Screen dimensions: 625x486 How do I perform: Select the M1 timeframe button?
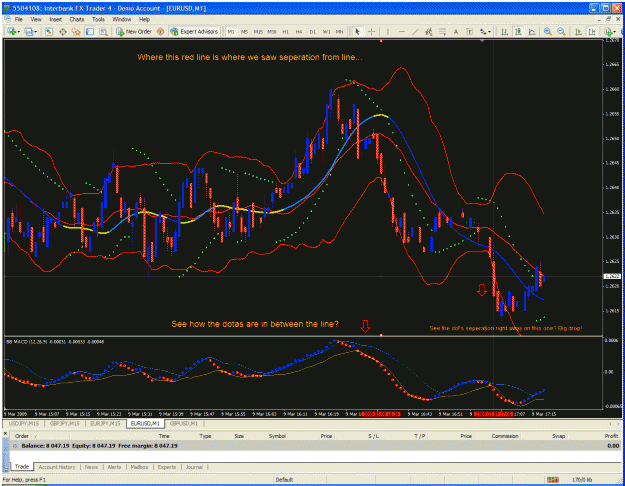(231, 31)
